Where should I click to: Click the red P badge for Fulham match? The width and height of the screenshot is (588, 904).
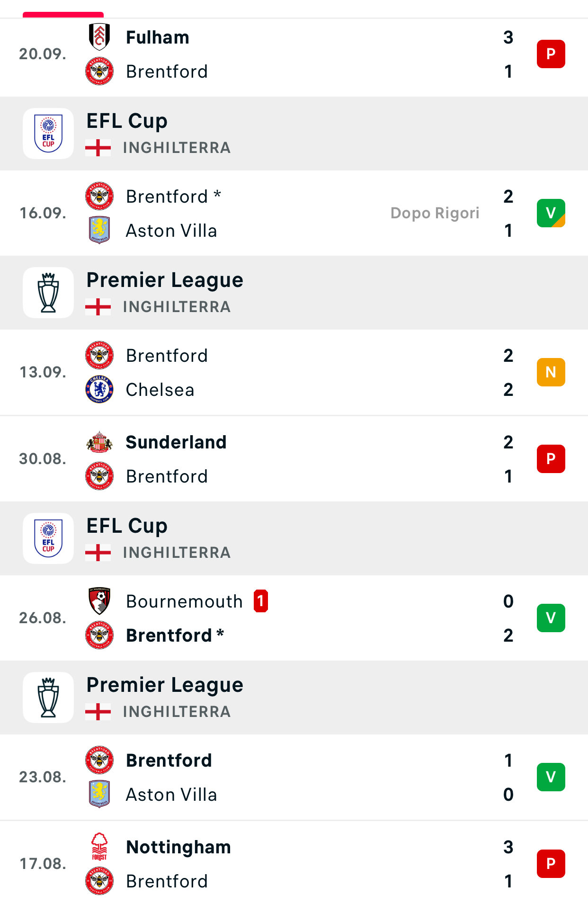click(x=551, y=54)
